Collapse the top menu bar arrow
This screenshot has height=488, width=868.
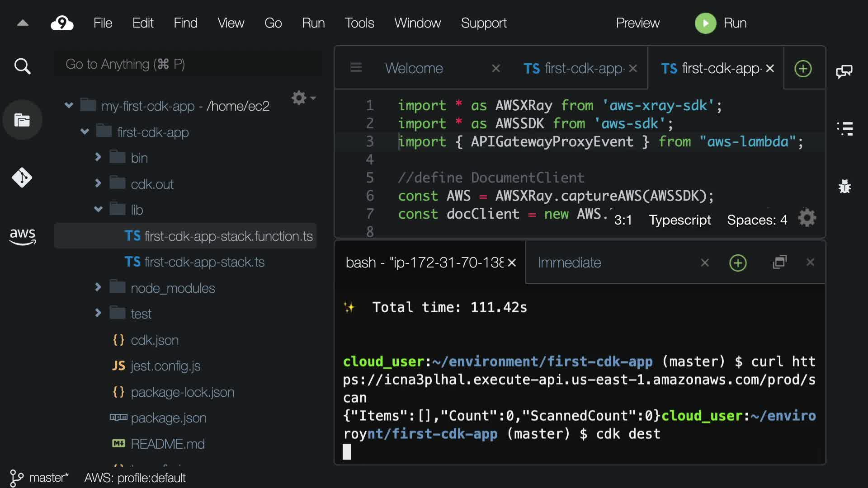23,23
